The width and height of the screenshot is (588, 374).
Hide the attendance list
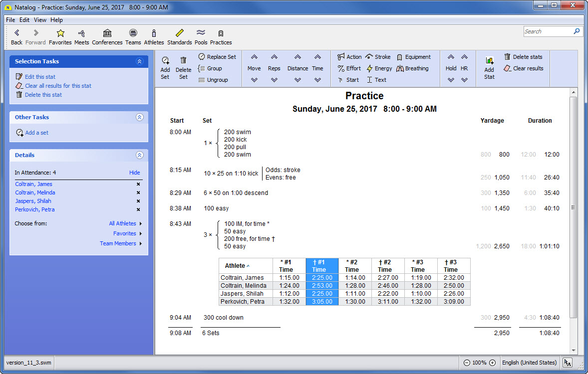click(134, 173)
